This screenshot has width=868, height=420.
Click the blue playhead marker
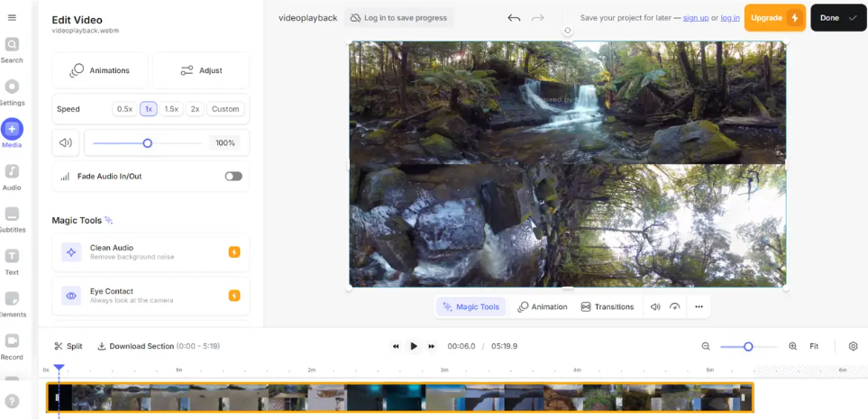click(x=59, y=368)
